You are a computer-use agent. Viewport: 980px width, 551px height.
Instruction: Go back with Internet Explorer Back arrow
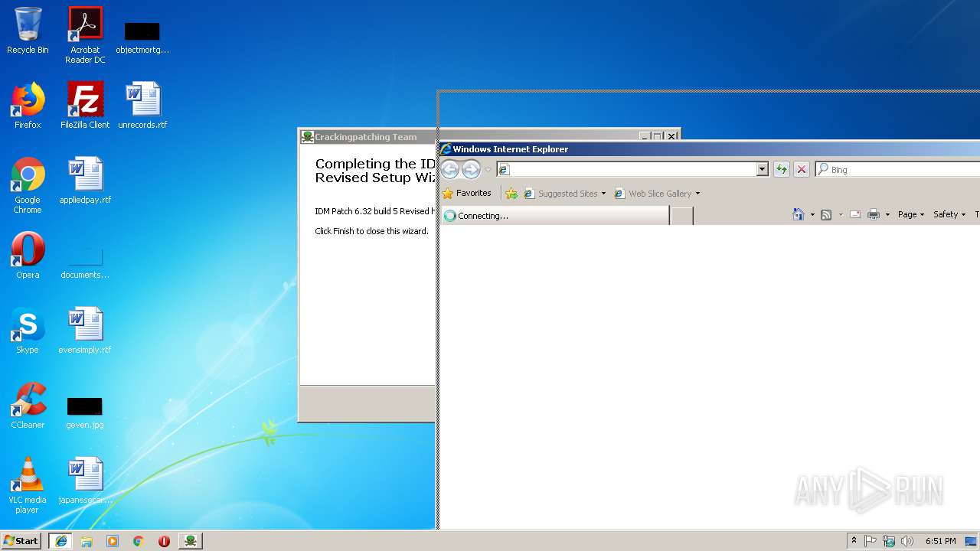pos(450,170)
